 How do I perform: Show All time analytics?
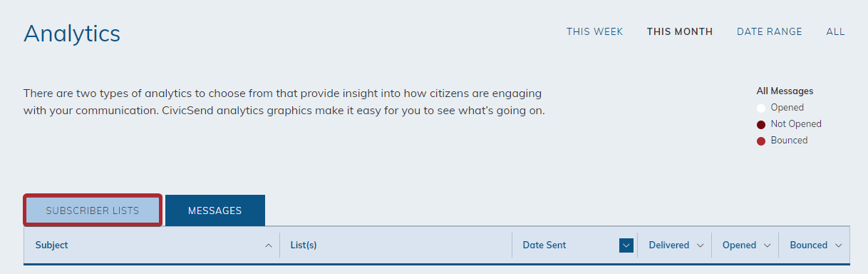click(x=835, y=31)
